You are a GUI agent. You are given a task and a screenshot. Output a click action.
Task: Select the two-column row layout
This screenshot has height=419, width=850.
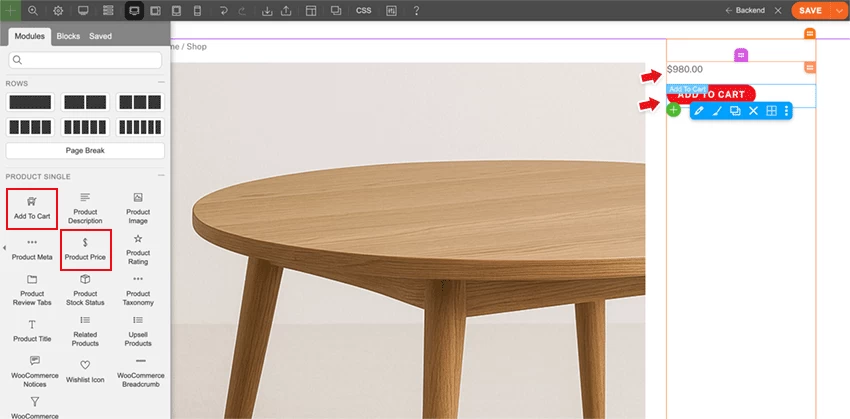(85, 102)
